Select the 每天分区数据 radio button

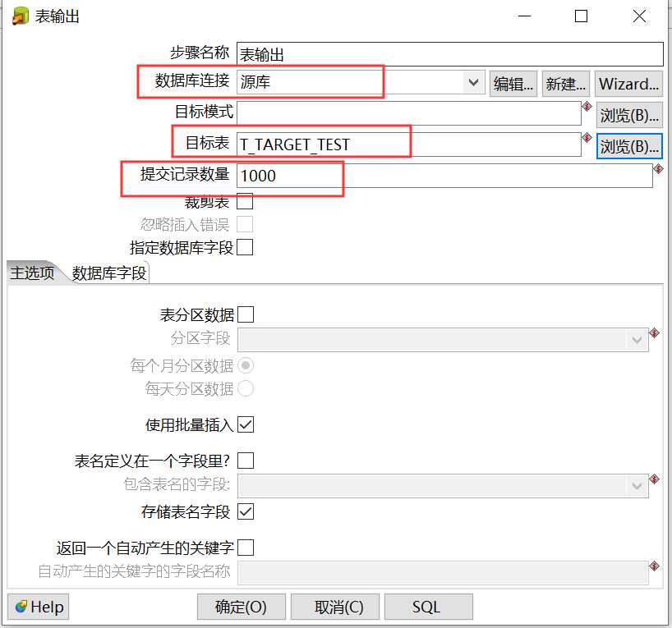[x=246, y=388]
